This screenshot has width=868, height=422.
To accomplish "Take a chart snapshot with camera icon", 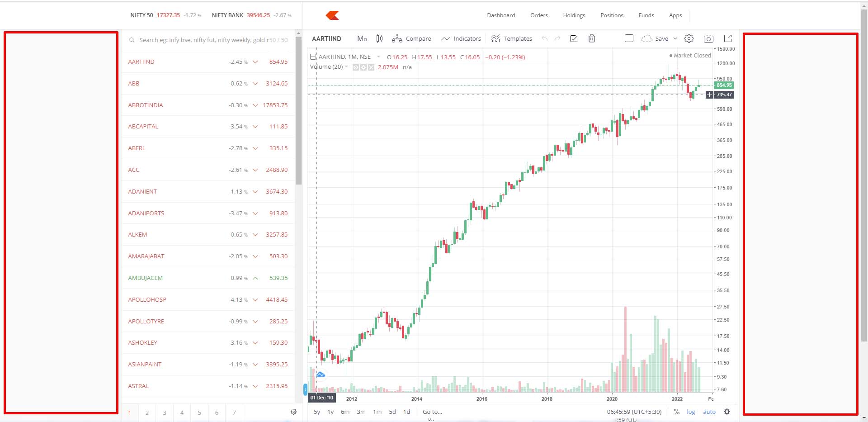I will point(708,38).
